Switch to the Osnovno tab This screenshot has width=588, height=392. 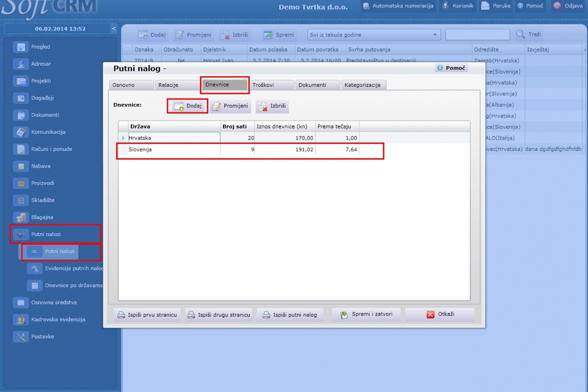coord(131,85)
